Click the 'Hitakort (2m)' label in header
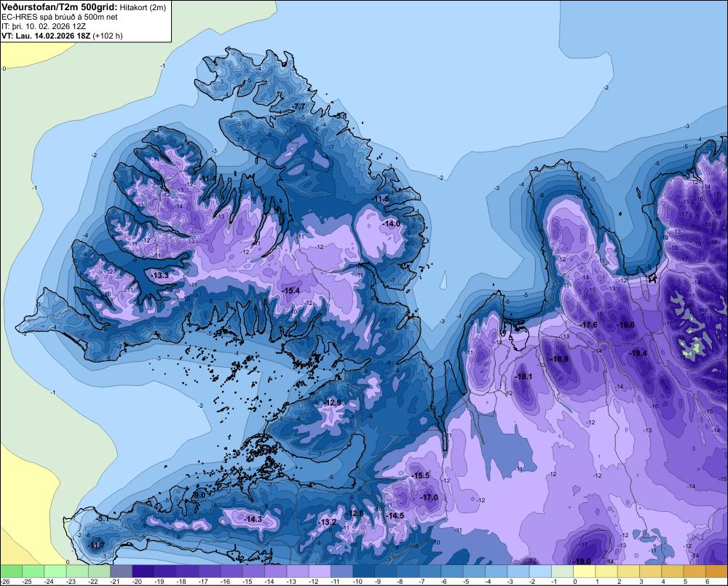The height and width of the screenshot is (586, 728). tap(143, 7)
